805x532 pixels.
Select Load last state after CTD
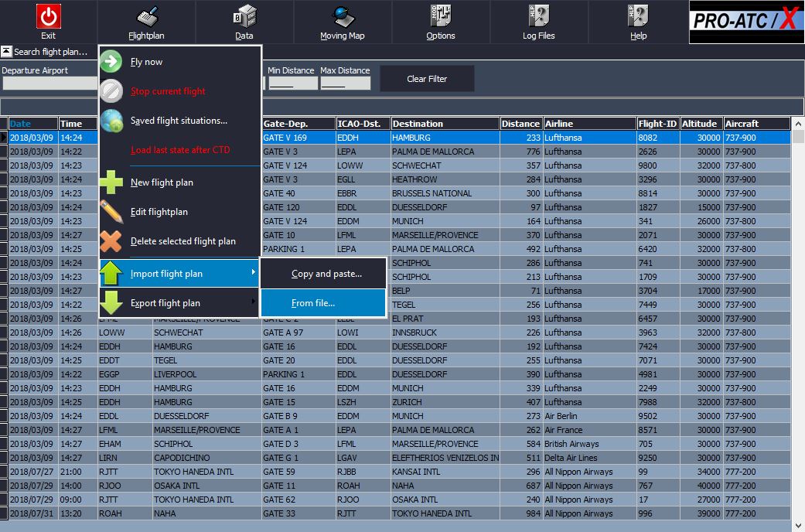[180, 150]
